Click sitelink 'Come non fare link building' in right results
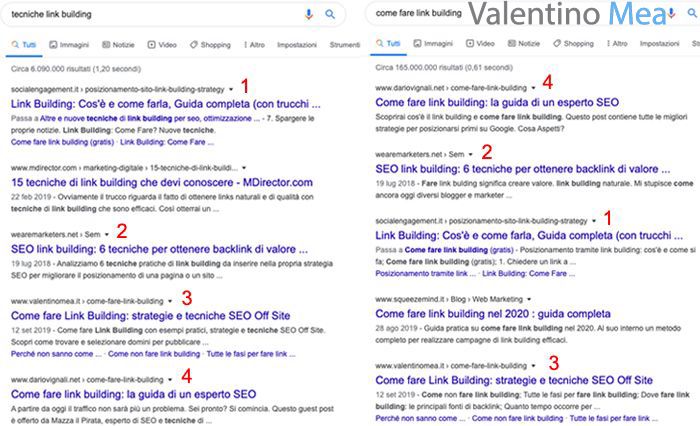Viewport: 700px width, 426px height. [517, 418]
